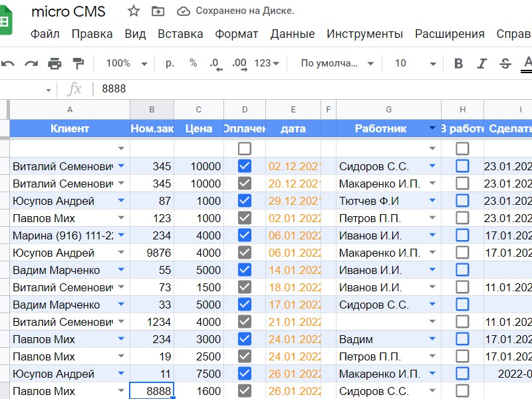Viewport: 532px width, 399px height.
Task: Click the Print icon
Action: [55, 63]
